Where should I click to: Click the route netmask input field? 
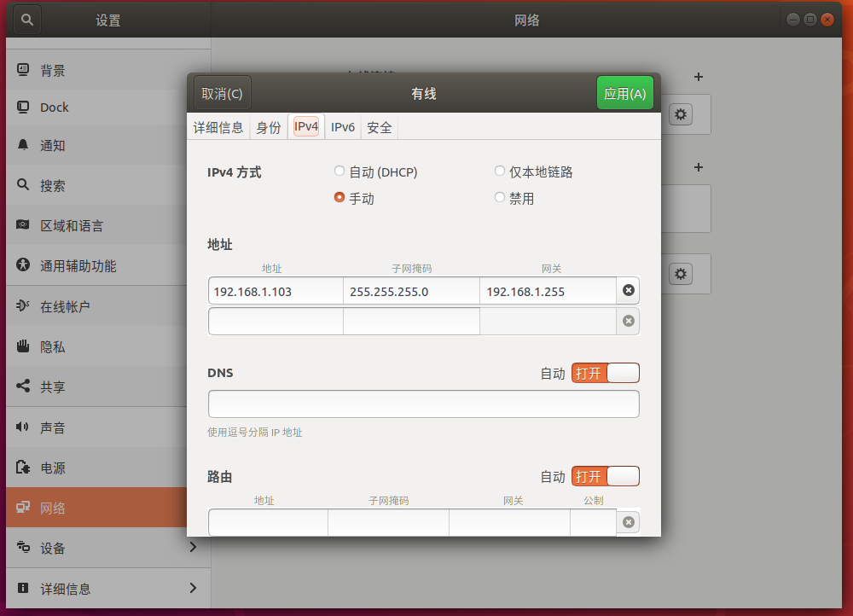click(388, 522)
